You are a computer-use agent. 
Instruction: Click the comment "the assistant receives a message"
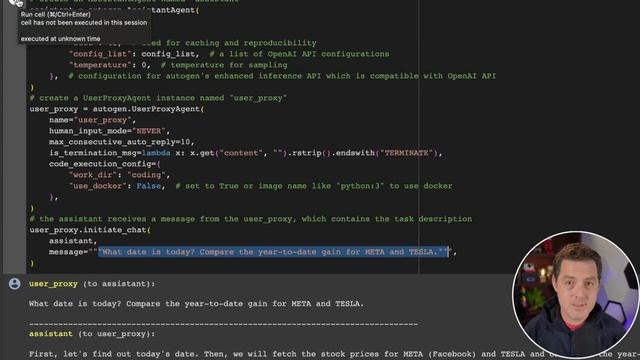(251, 219)
